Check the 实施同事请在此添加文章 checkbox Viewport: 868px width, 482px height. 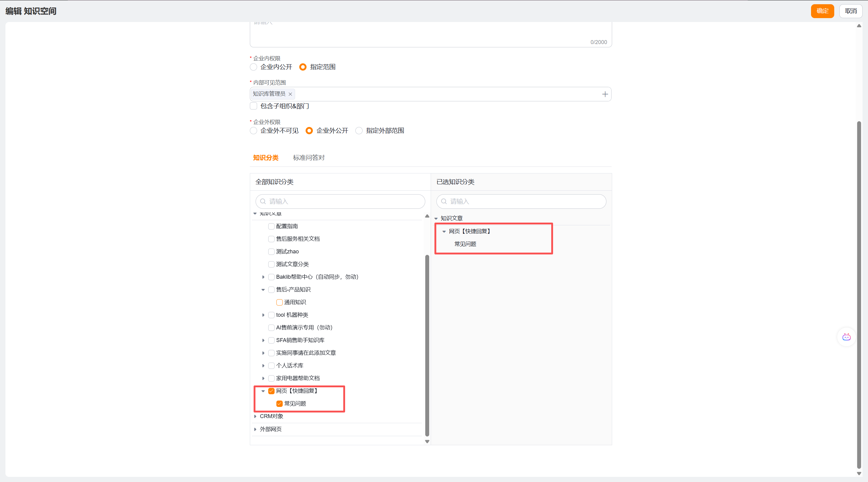coord(271,353)
